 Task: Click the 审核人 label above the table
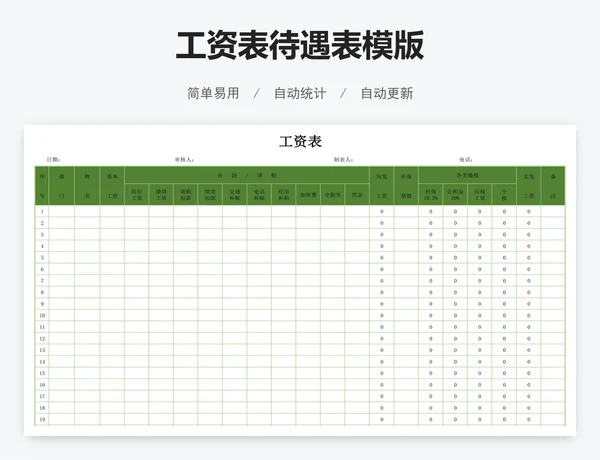[184, 159]
